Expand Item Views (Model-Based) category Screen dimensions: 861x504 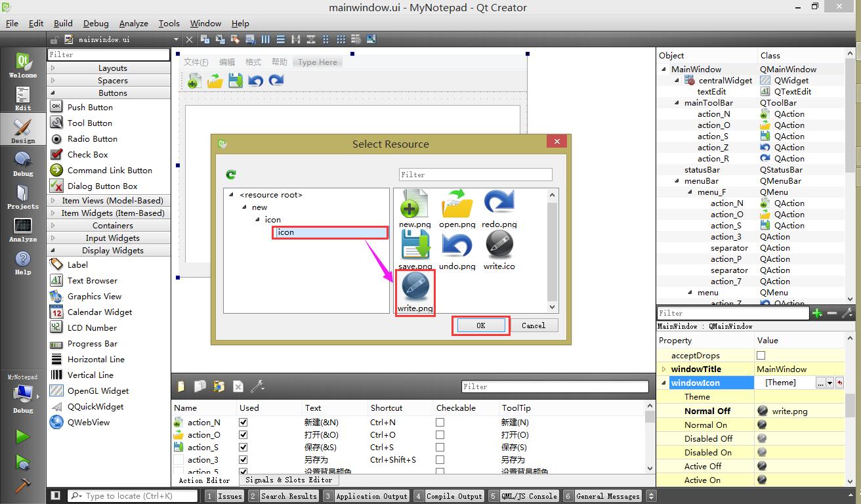(109, 201)
